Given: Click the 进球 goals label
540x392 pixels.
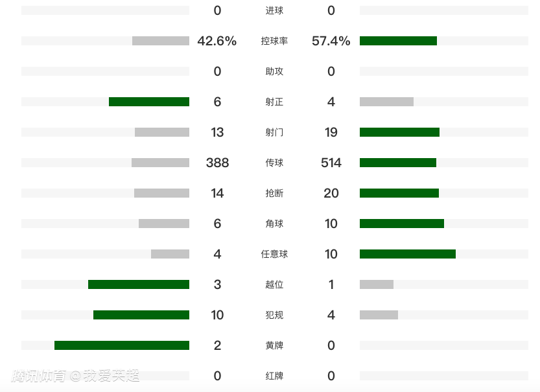Looking at the screenshot, I should click(274, 10).
